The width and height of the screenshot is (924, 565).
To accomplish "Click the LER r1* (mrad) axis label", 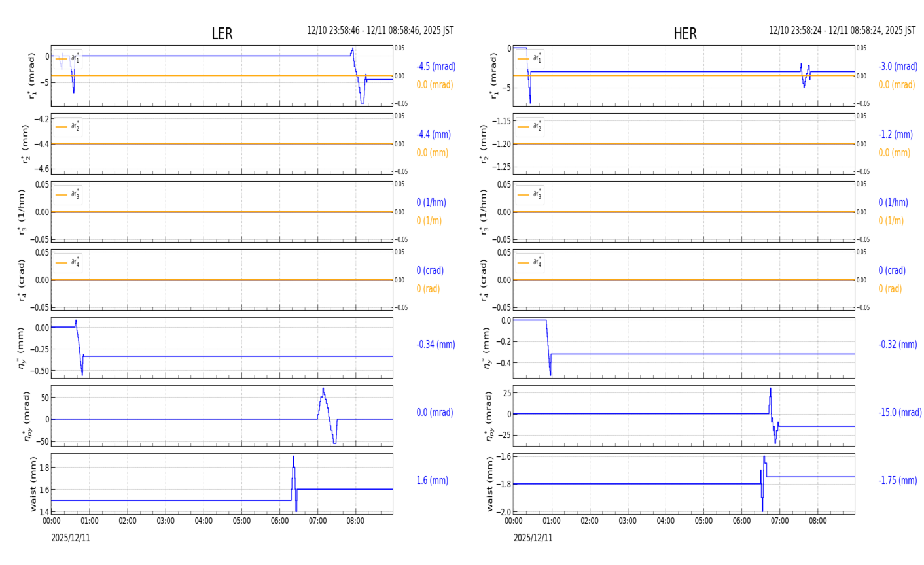I will tap(32, 76).
